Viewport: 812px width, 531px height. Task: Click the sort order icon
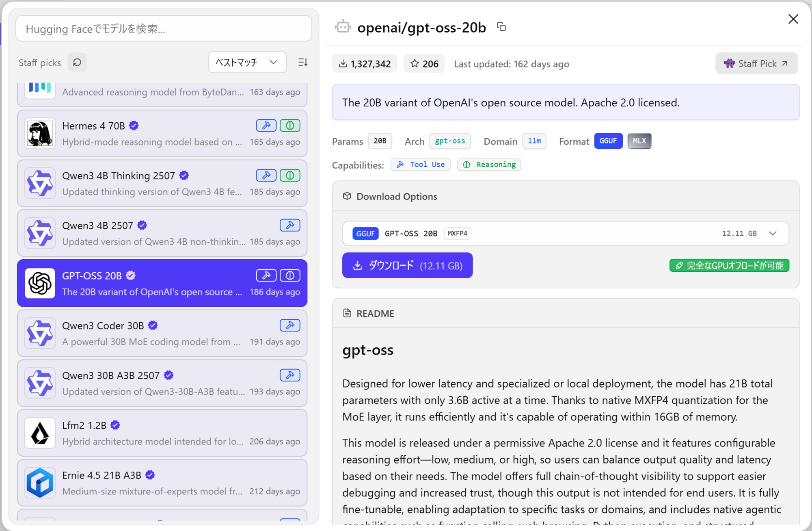coord(302,62)
